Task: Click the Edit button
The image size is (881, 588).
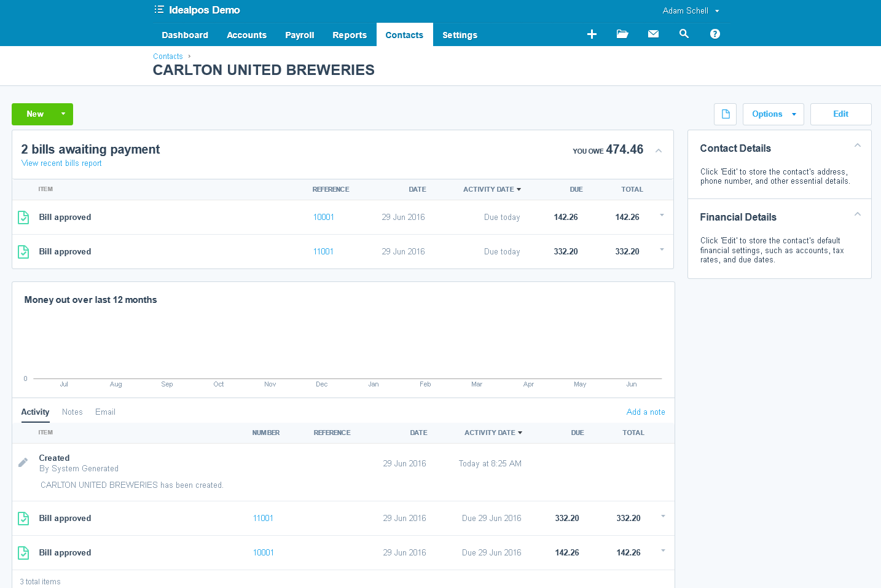Action: pos(840,114)
